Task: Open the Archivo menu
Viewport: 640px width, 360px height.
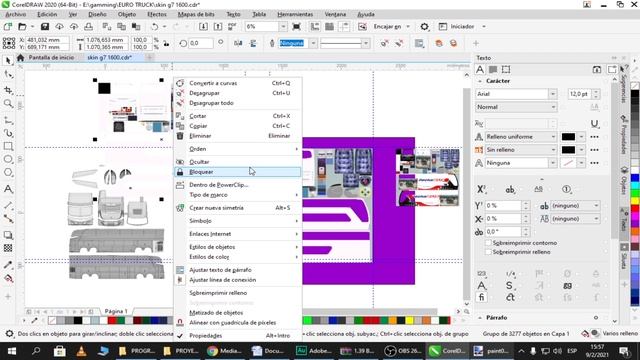Action: [16, 14]
